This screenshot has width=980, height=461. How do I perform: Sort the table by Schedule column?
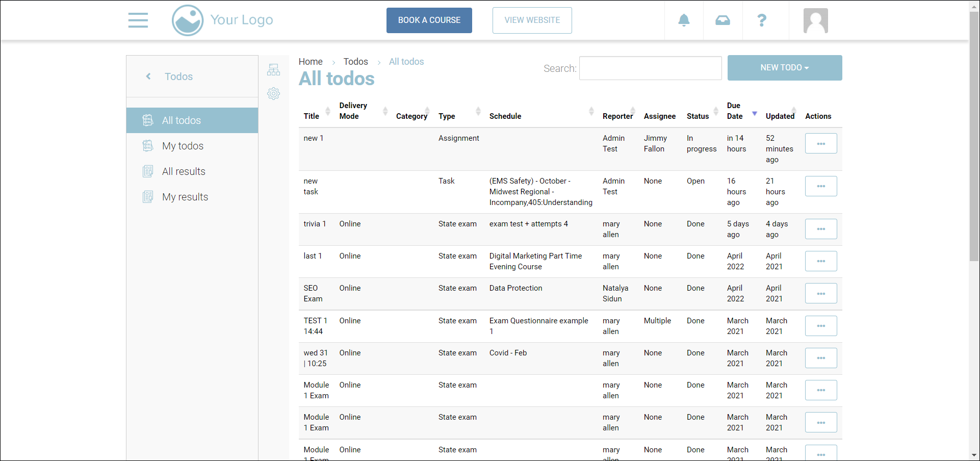pyautogui.click(x=505, y=116)
